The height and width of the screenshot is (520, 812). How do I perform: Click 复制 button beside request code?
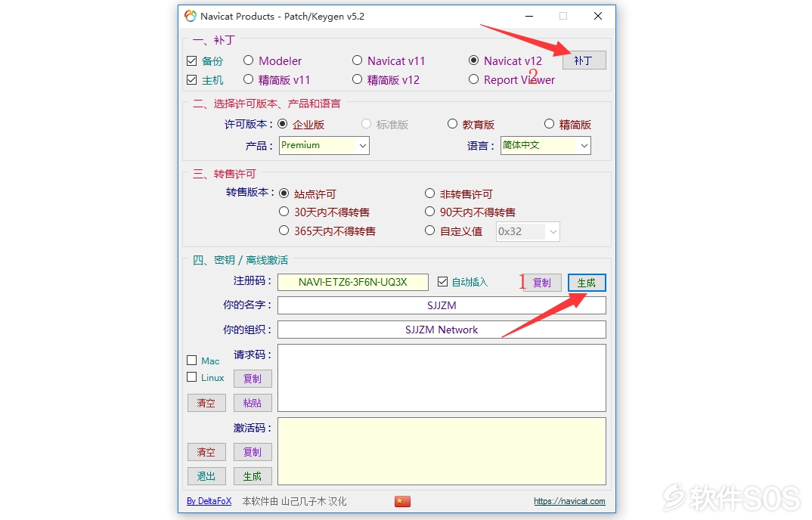[x=253, y=379]
